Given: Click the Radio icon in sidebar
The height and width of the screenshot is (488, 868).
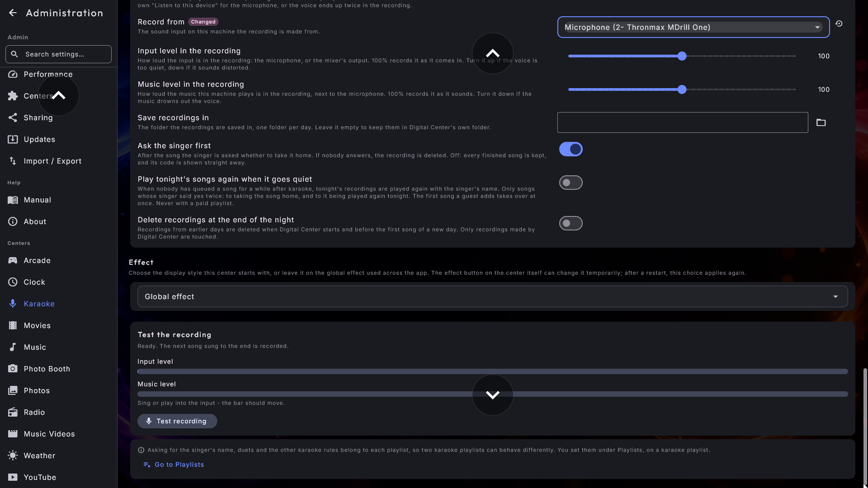Looking at the screenshot, I should coord(13,412).
